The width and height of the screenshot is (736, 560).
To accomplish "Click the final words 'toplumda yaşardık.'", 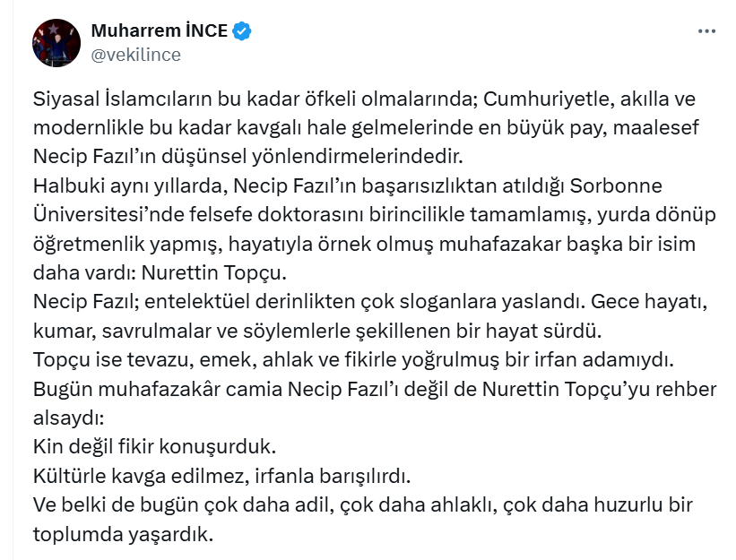I will point(123,534).
